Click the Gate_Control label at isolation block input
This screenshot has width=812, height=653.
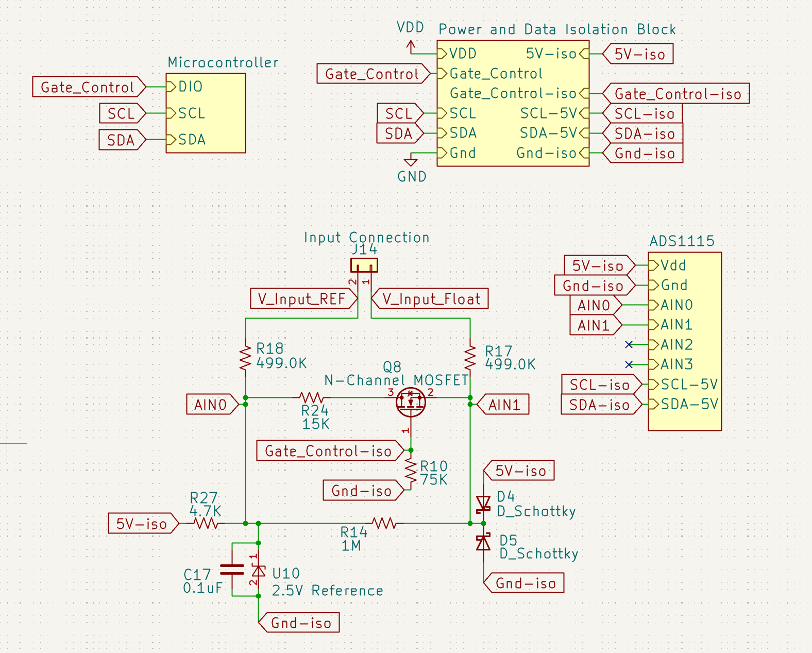click(374, 74)
